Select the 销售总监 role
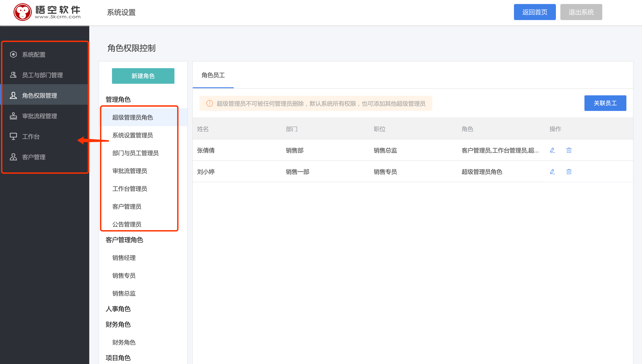 [x=143, y=293]
